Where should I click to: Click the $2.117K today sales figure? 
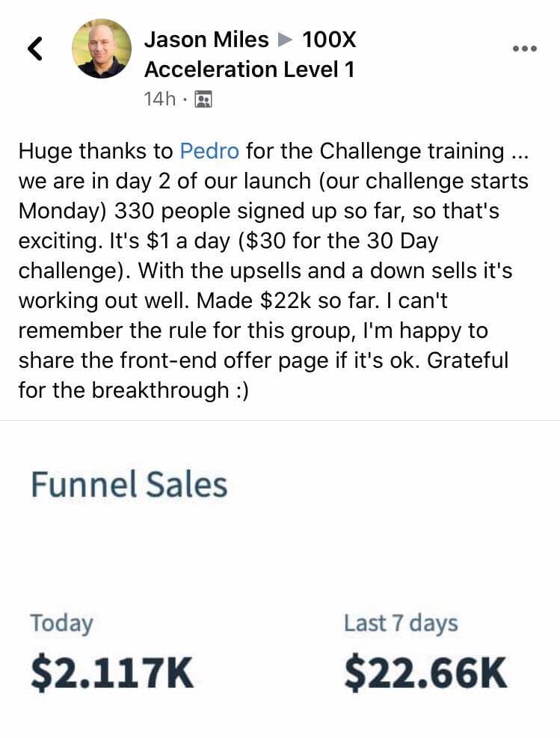point(112,674)
